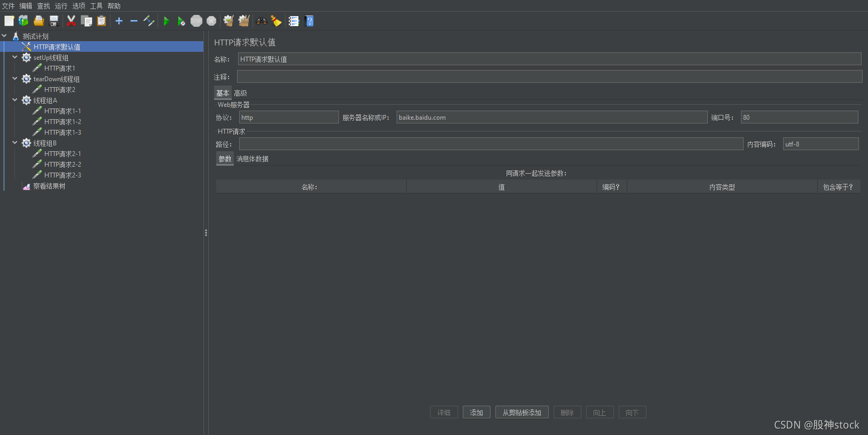
Task: Open Search with the binoculars icon
Action: pos(262,21)
